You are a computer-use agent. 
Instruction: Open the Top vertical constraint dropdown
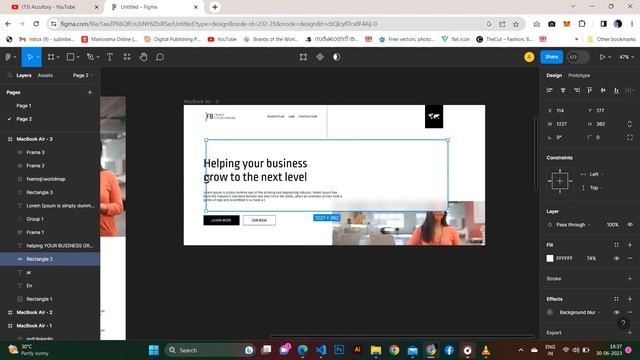(x=596, y=188)
